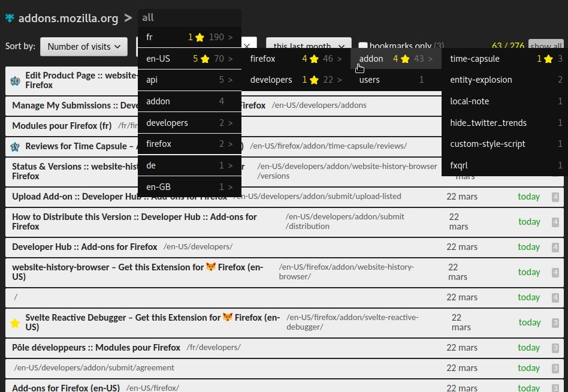Expand the de row chevron

click(231, 165)
